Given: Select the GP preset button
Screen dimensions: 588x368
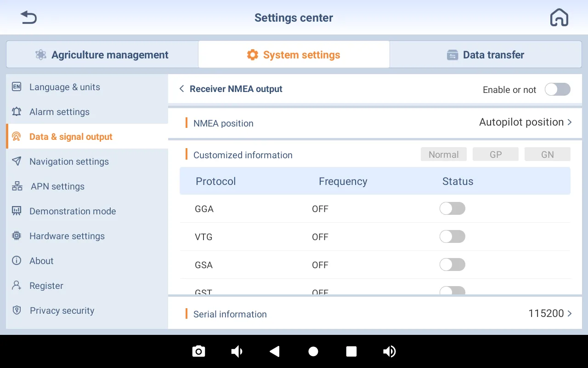Looking at the screenshot, I should (495, 155).
